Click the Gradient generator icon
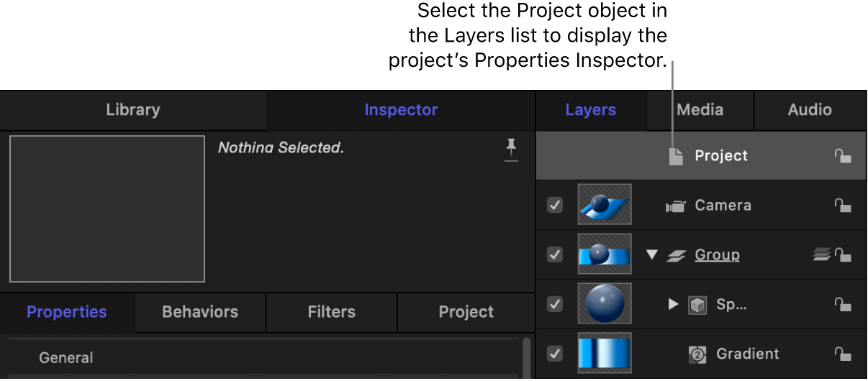 pyautogui.click(x=697, y=354)
